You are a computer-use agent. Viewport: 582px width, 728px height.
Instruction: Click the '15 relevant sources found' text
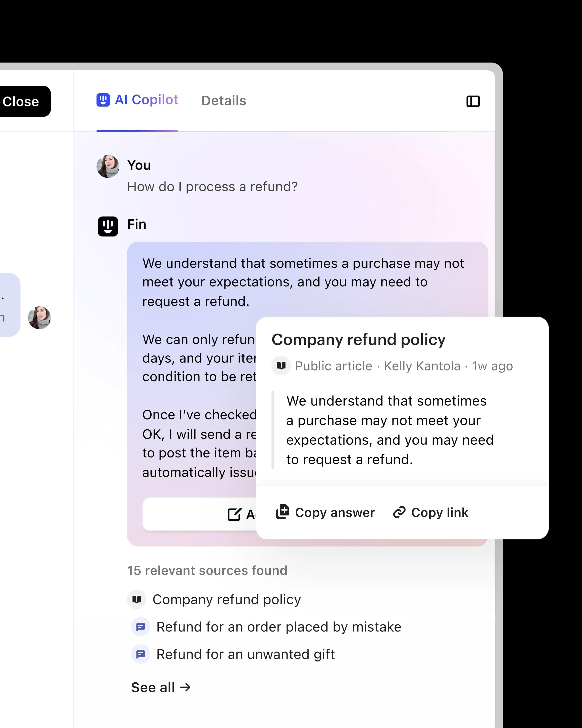point(207,570)
